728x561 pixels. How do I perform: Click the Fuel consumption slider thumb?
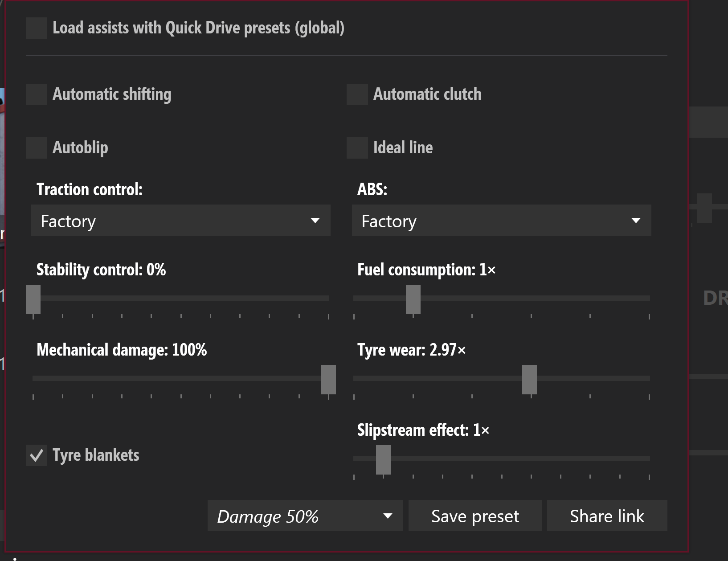click(413, 299)
